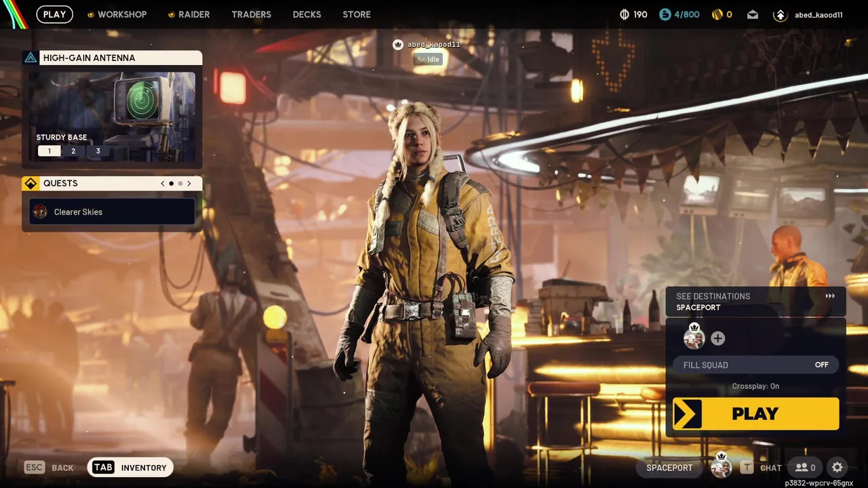Click the Quests panel header title
This screenshot has width=868, height=488.
point(60,184)
